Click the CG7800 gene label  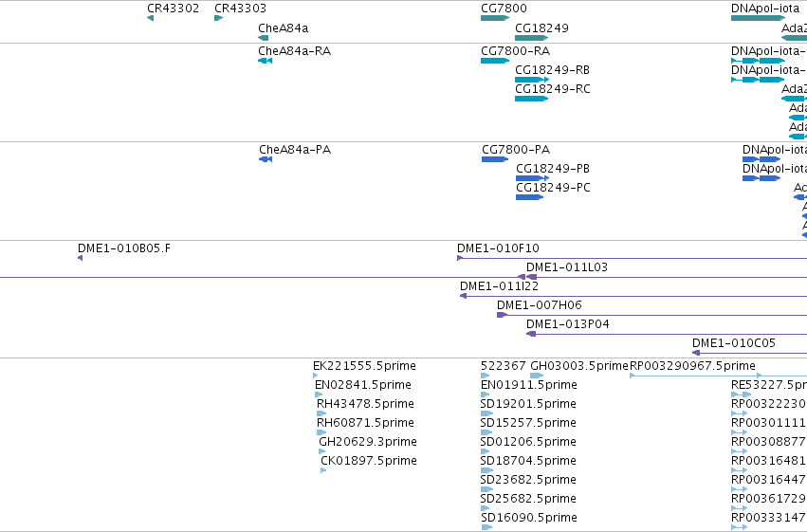504,9
